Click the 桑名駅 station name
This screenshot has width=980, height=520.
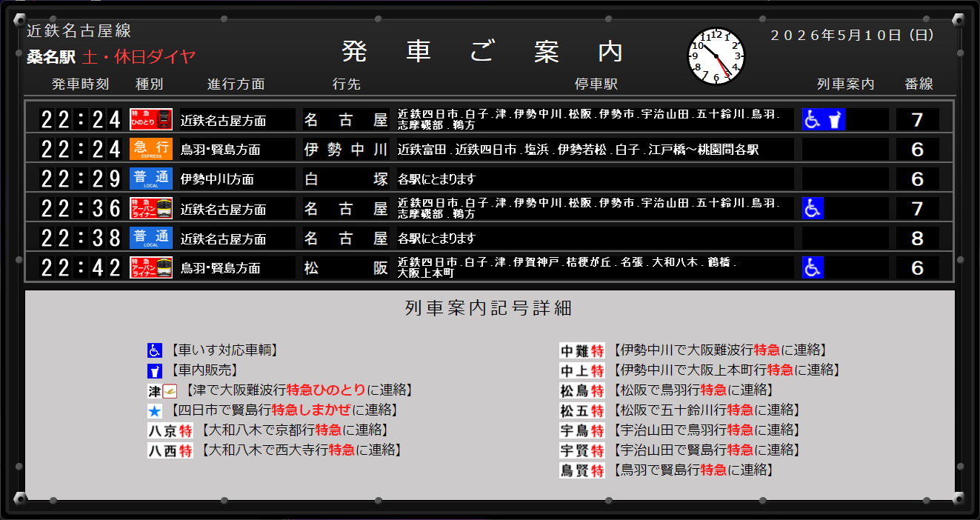coord(51,57)
